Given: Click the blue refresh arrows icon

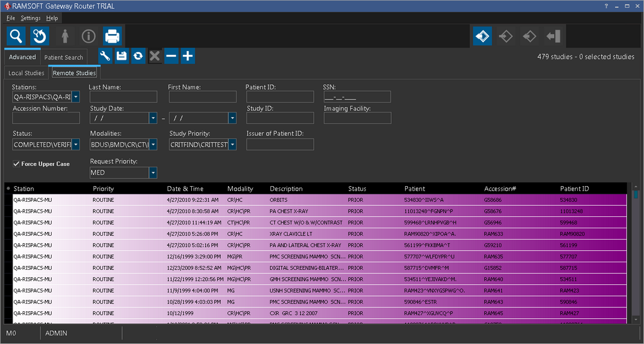Looking at the screenshot, I should 138,56.
